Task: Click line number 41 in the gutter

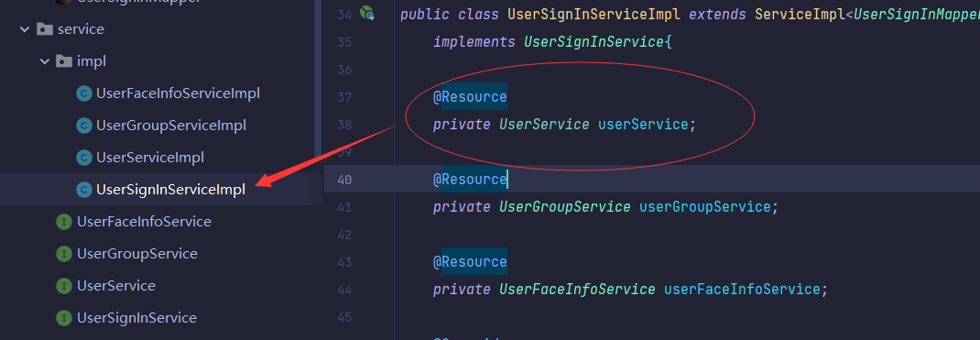Action: click(x=344, y=207)
